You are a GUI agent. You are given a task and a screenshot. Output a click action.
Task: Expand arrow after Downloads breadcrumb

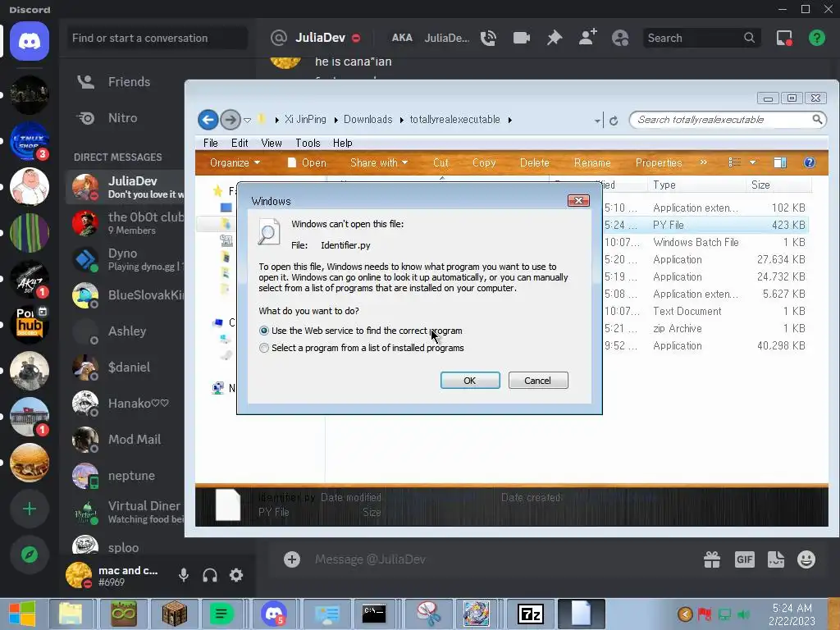(x=402, y=120)
